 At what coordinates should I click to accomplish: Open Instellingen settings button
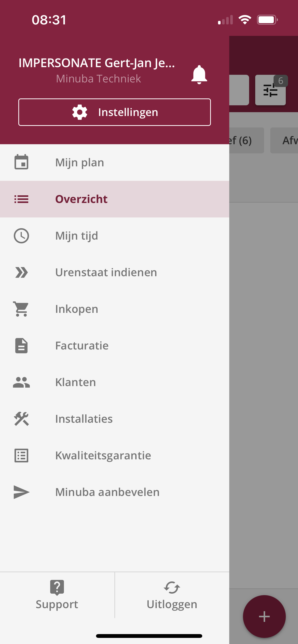click(115, 112)
